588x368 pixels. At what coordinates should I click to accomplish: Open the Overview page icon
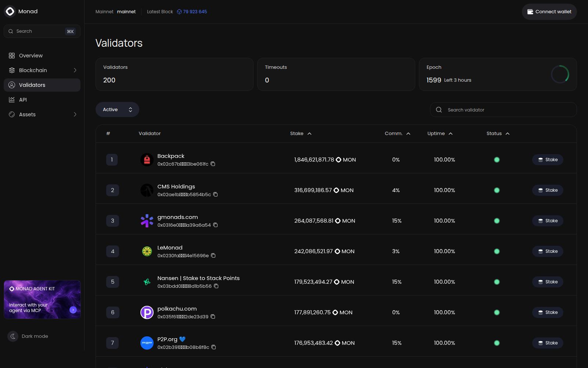point(12,56)
